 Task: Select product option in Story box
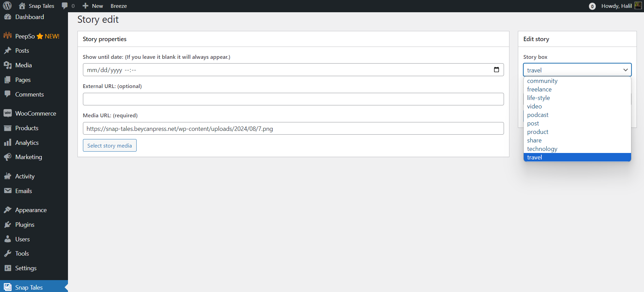point(577,132)
